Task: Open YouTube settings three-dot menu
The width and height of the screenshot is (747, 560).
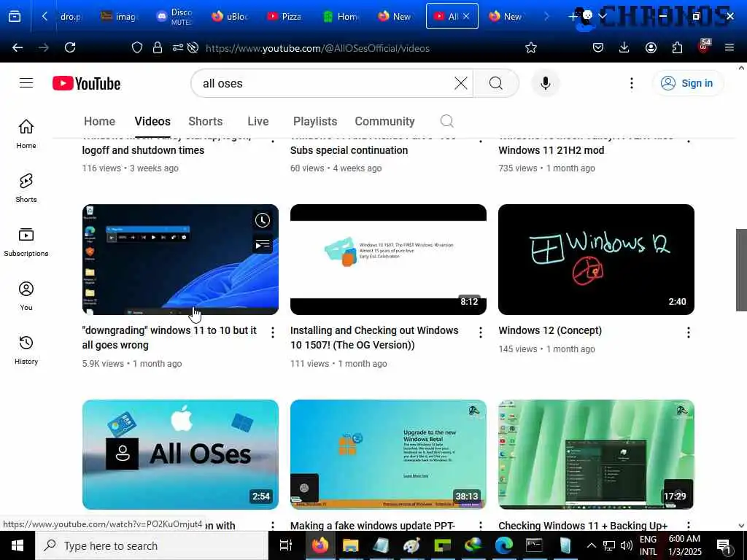Action: 632,83
